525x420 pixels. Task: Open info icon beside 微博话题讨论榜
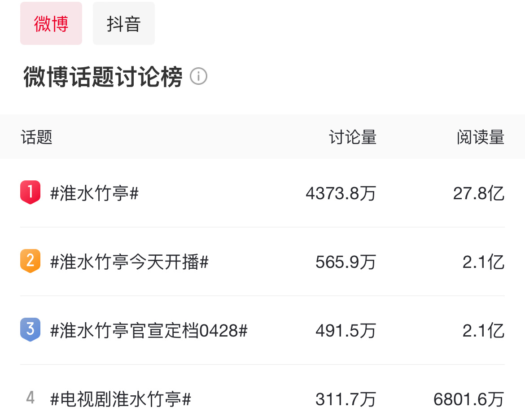[198, 76]
